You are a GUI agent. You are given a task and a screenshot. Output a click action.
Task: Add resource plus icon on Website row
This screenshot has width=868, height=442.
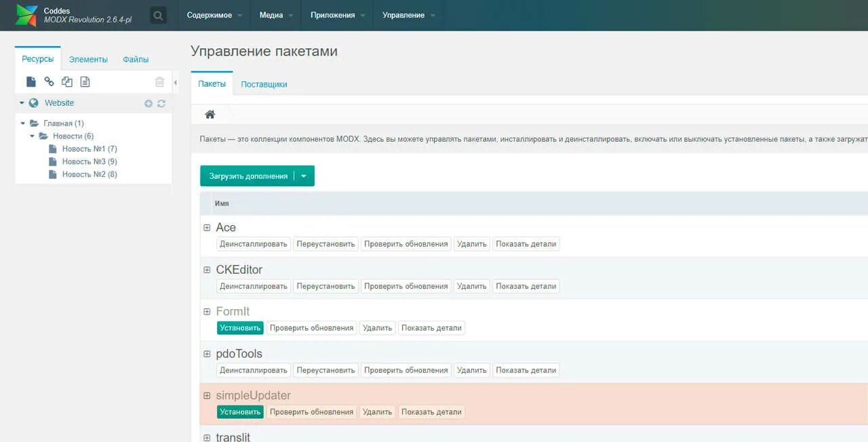149,104
